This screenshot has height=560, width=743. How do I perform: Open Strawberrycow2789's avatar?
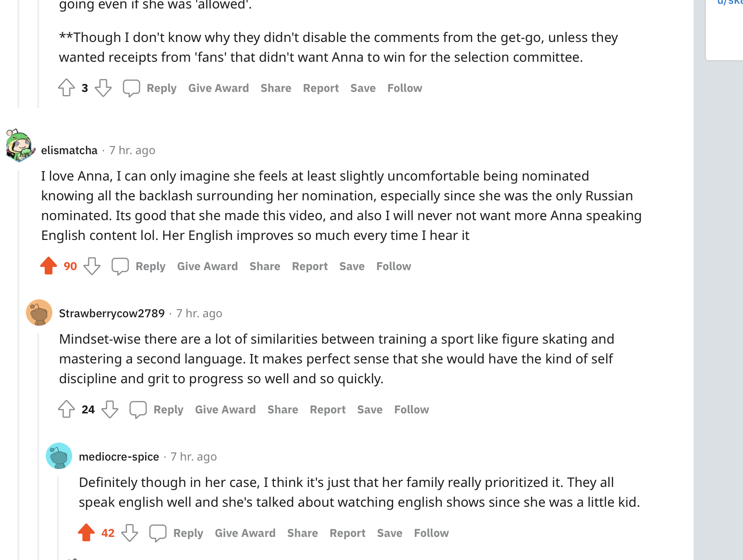click(39, 313)
